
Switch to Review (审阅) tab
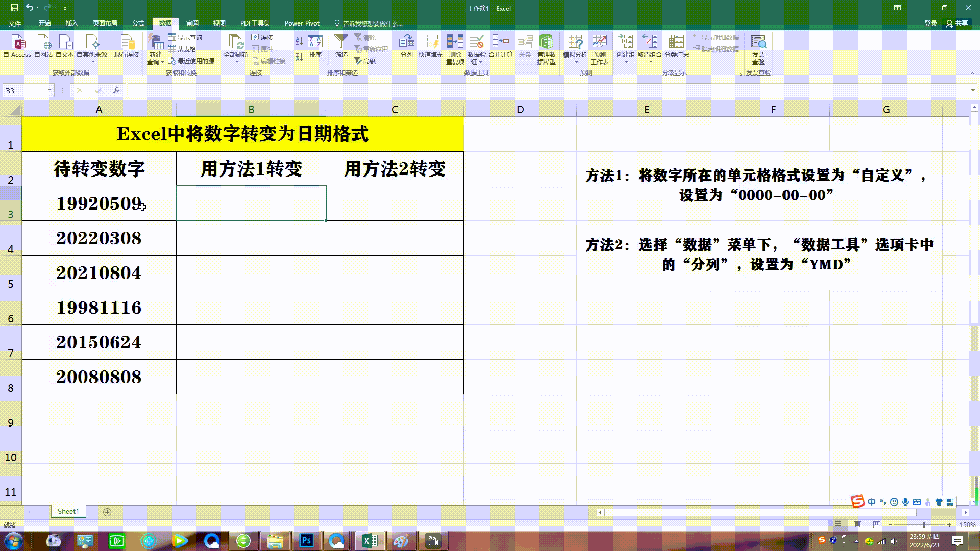pyautogui.click(x=192, y=23)
